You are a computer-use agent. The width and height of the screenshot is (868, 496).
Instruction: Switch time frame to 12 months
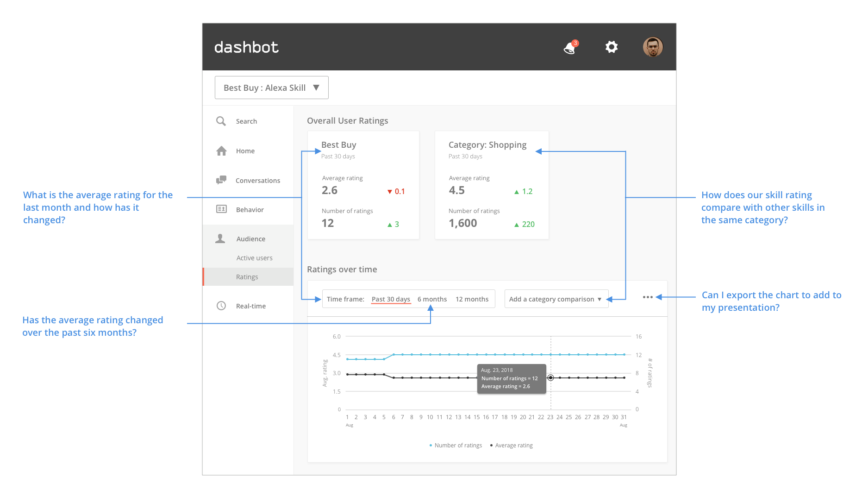point(472,299)
